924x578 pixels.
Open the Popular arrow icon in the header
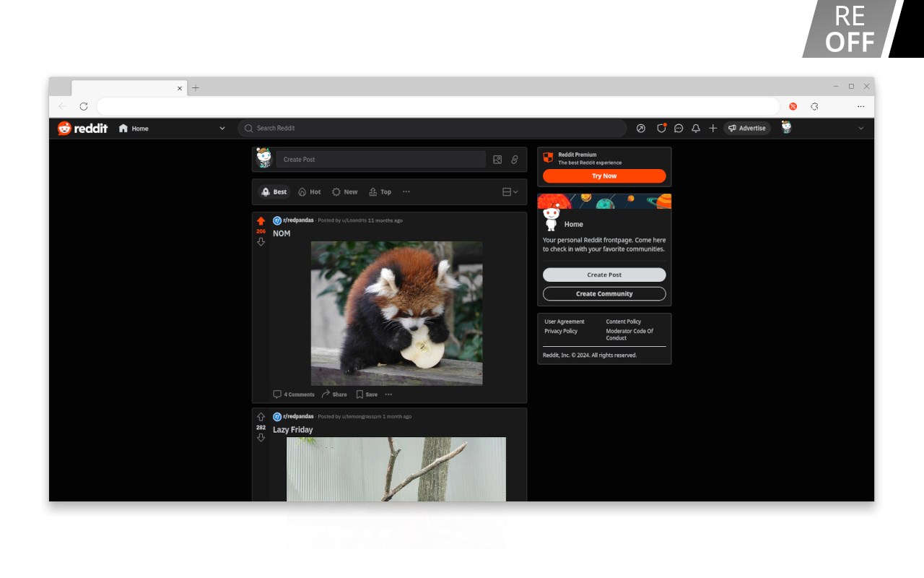tap(641, 128)
